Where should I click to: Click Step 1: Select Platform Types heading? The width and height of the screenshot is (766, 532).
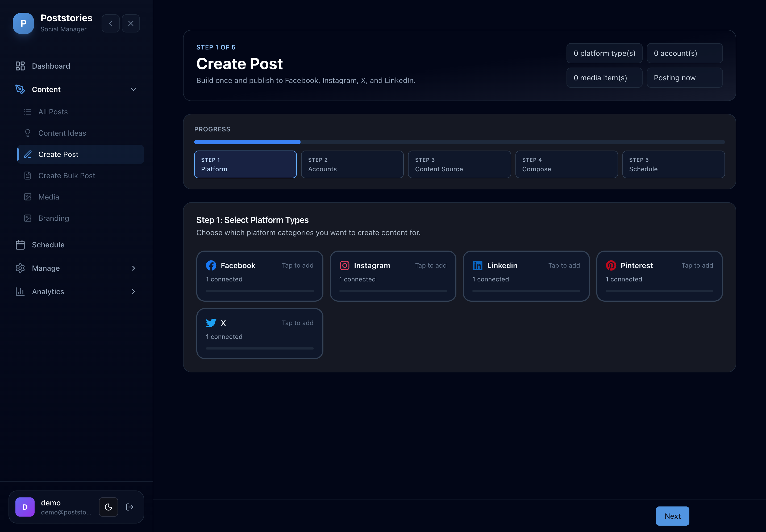tap(252, 220)
